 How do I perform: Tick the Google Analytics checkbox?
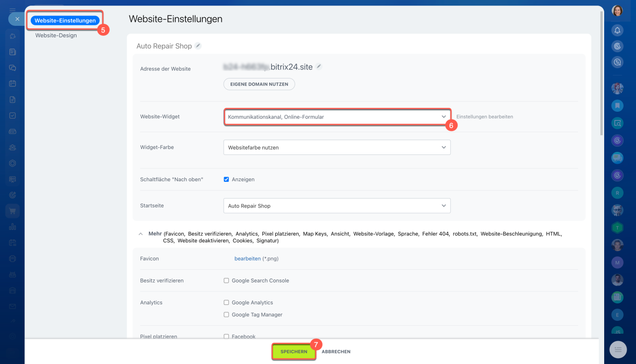tap(227, 302)
